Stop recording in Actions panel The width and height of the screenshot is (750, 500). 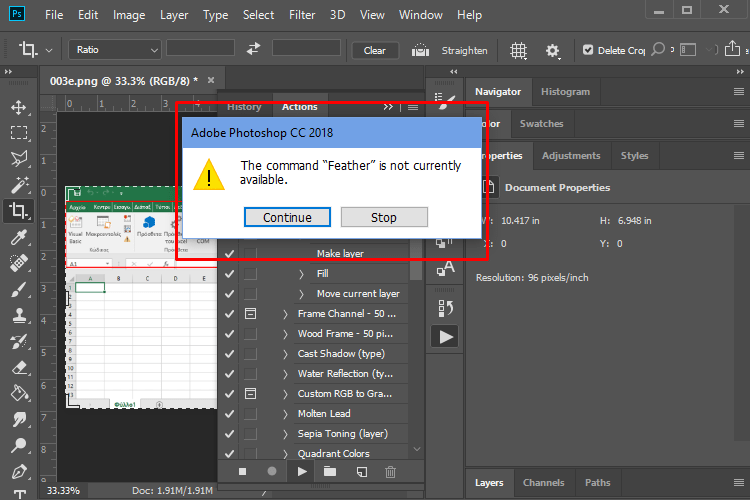click(x=243, y=472)
